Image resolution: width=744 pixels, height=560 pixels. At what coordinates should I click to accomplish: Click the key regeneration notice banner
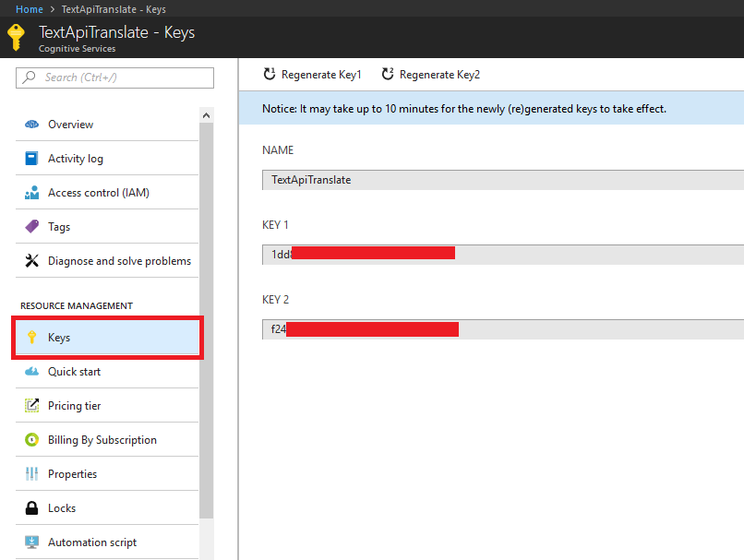click(491, 109)
